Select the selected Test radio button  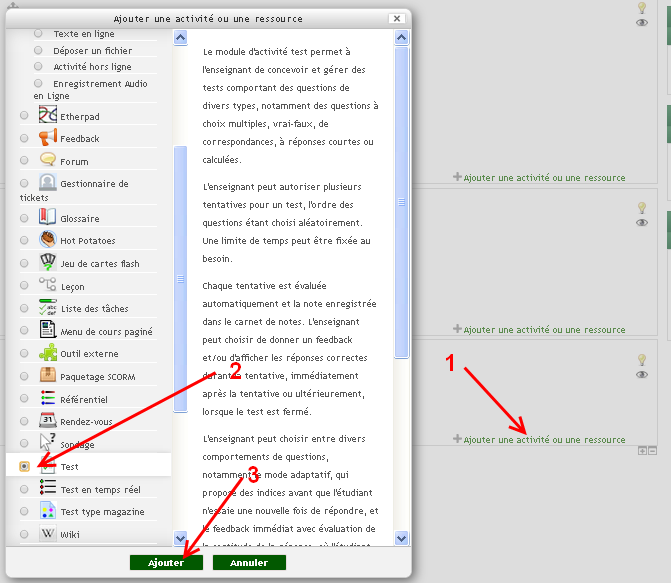coord(24,466)
